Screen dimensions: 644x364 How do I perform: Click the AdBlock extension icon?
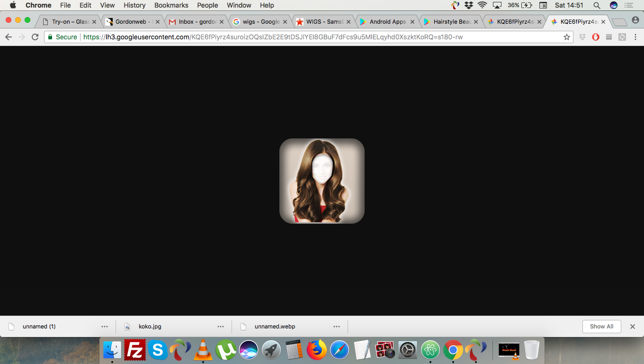[x=595, y=36]
